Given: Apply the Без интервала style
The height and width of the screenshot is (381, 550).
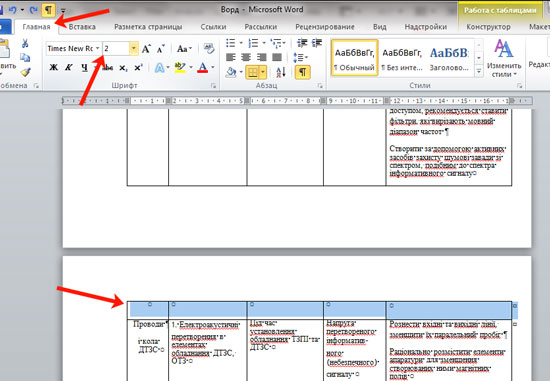Looking at the screenshot, I should [402, 58].
